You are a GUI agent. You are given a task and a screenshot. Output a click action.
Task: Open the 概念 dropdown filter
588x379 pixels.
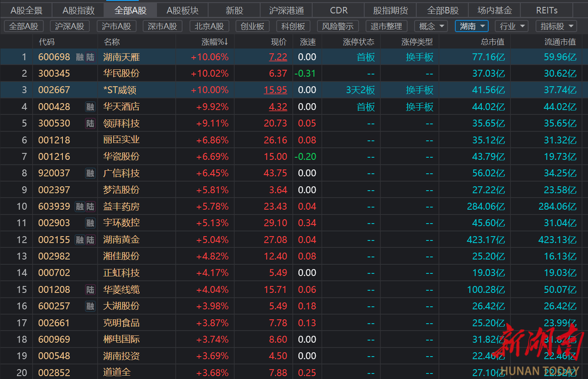point(431,26)
